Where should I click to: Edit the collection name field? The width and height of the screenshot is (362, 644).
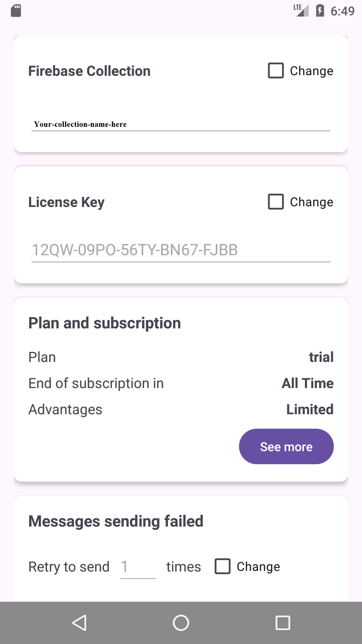pyautogui.click(x=181, y=125)
